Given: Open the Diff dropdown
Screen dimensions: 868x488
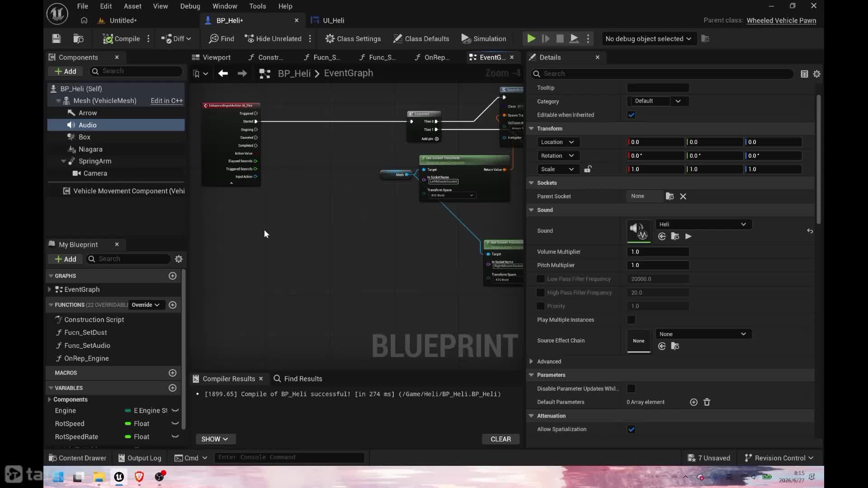Looking at the screenshot, I should coord(176,39).
